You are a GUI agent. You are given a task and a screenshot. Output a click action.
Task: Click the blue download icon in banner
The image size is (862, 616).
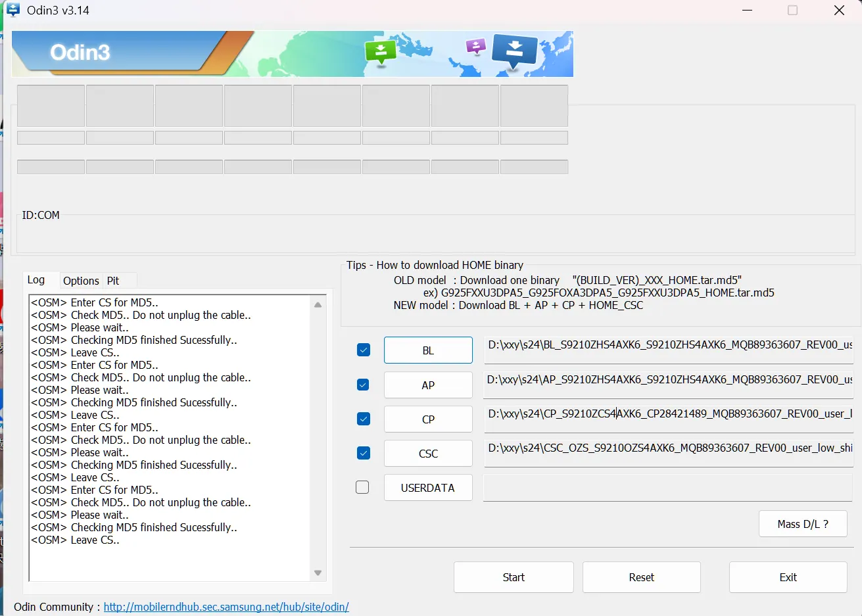coord(514,51)
